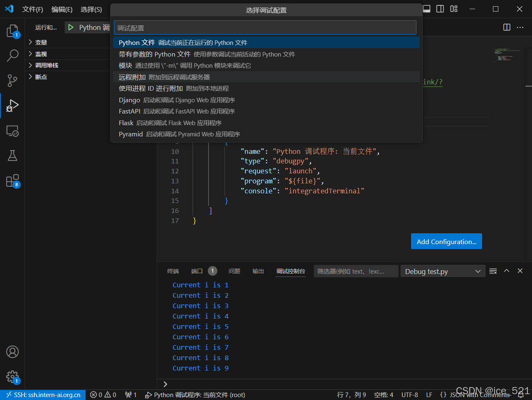Open the Explorer view in activity bar
The image size is (532, 400).
tap(12, 31)
